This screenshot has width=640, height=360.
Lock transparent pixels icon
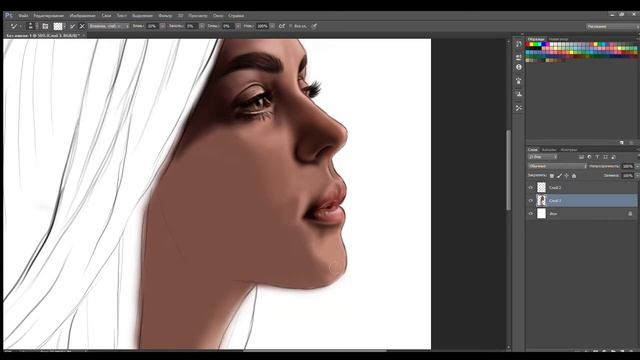(551, 176)
